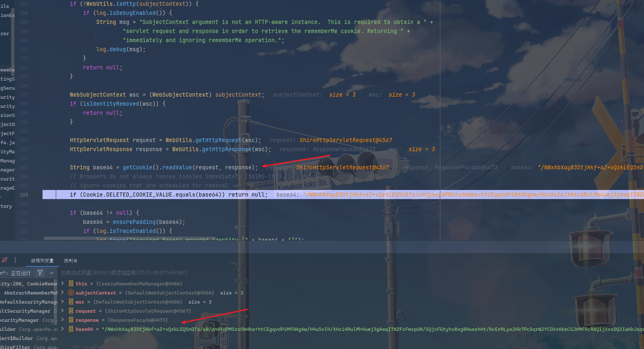The width and height of the screenshot is (644, 349).
Task: Select stack frame 'ity:208, CookieRemem'
Action: 29,284
